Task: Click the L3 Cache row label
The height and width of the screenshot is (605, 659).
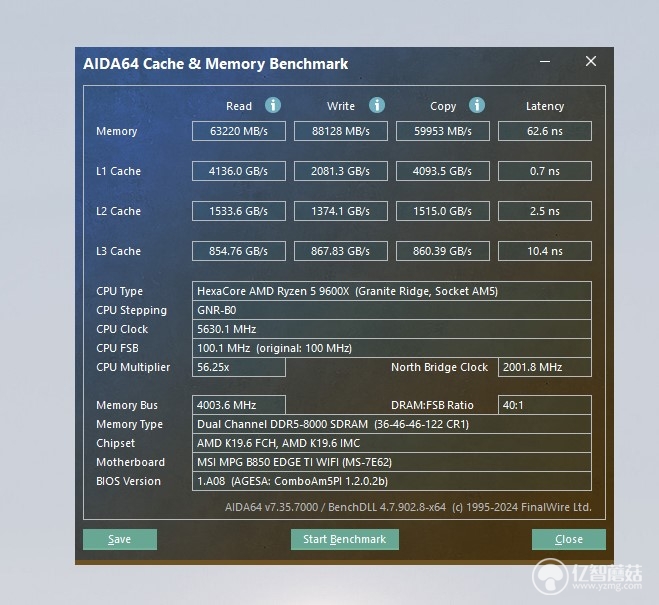Action: [x=119, y=251]
